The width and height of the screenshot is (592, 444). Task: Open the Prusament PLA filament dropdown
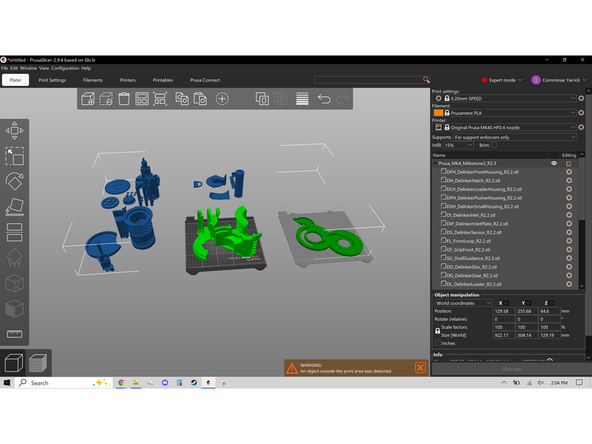(x=505, y=113)
